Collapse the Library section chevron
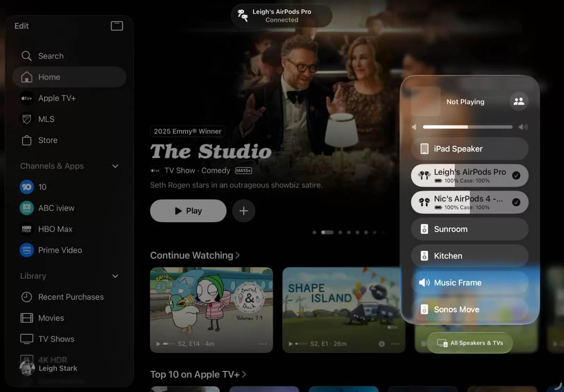This screenshot has height=392, width=564. (115, 276)
